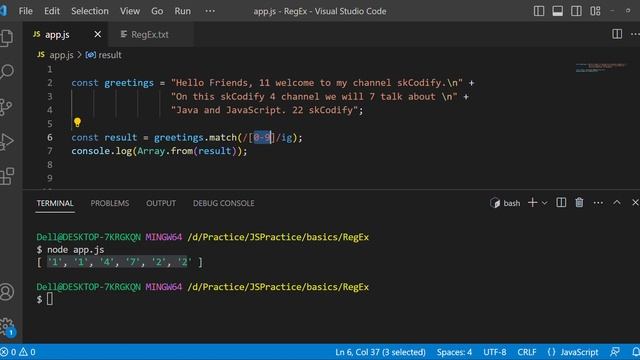The width and height of the screenshot is (640, 360).
Task: Open the Manage gear with update badge
Action: pos(7,327)
